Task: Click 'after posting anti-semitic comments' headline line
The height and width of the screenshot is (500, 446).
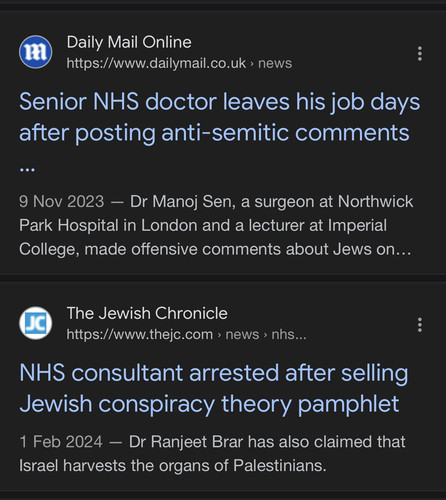Action: click(214, 133)
